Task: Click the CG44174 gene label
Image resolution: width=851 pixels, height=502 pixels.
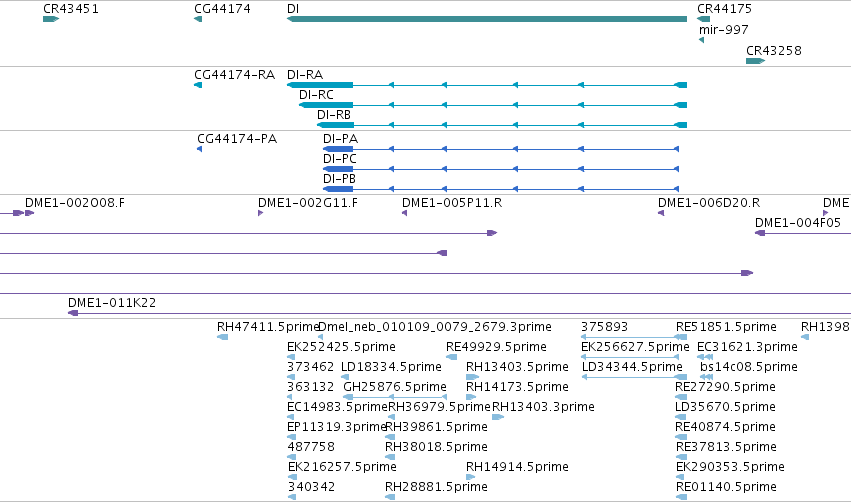Action: point(222,9)
